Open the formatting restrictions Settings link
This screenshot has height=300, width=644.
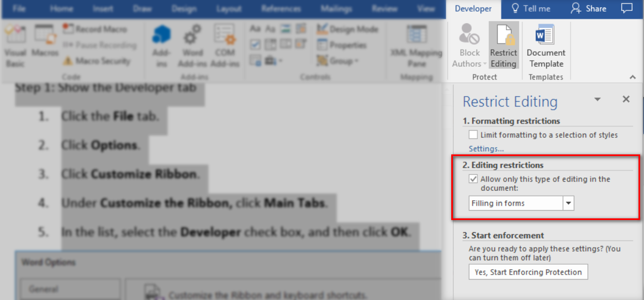[x=486, y=149]
